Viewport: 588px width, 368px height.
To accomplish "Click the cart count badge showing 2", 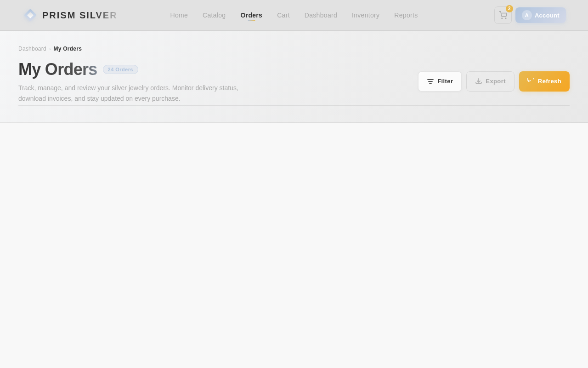I will pyautogui.click(x=509, y=9).
